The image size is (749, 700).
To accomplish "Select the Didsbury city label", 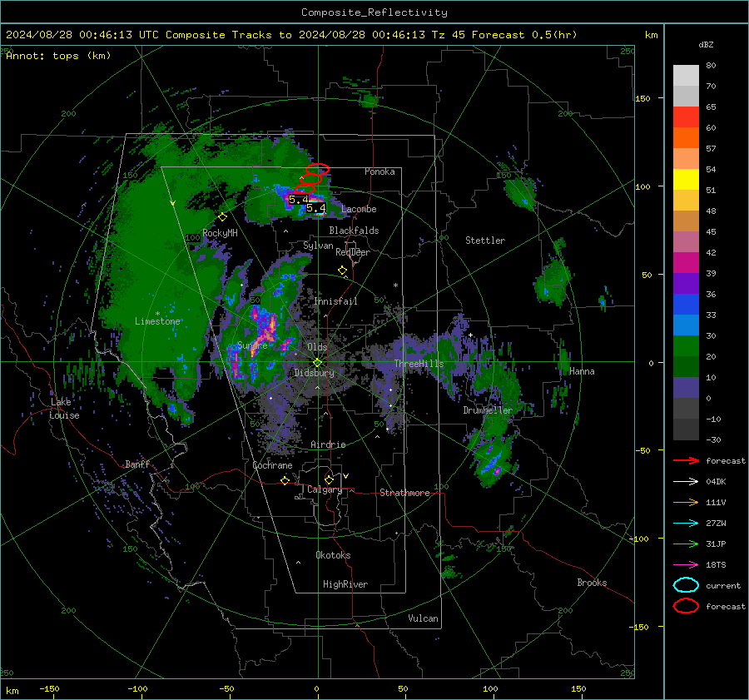I will pyautogui.click(x=314, y=373).
